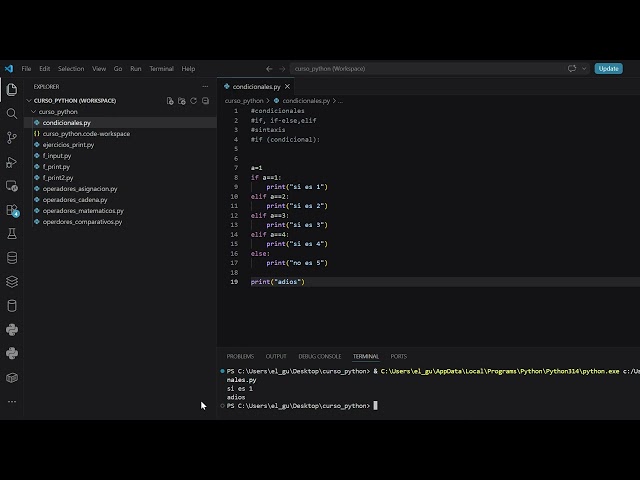Open the box package icon view
This screenshot has height=480, width=640.
(x=12, y=378)
